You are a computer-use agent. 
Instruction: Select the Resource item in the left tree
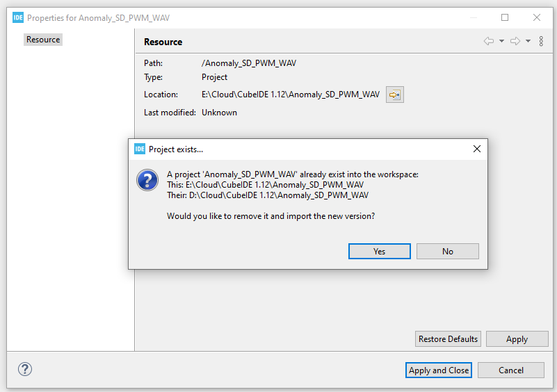(x=43, y=40)
